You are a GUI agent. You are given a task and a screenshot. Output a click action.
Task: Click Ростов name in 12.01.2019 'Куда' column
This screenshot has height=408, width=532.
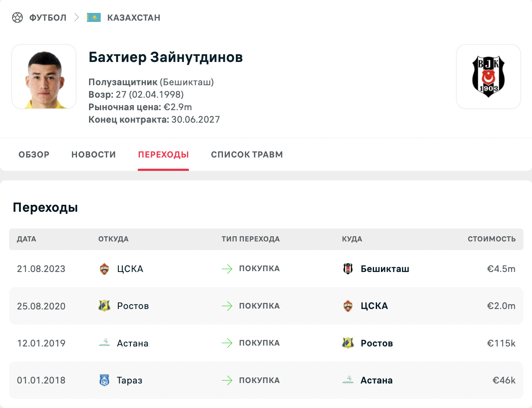pos(377,343)
